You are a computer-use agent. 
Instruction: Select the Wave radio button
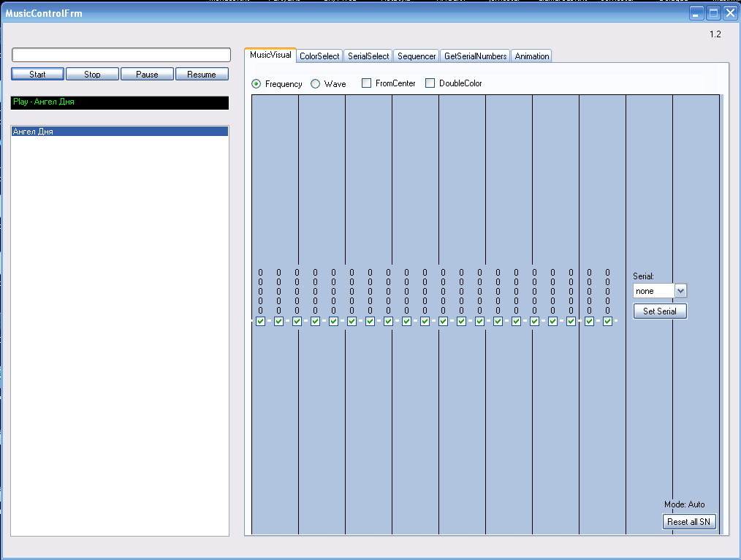click(316, 84)
